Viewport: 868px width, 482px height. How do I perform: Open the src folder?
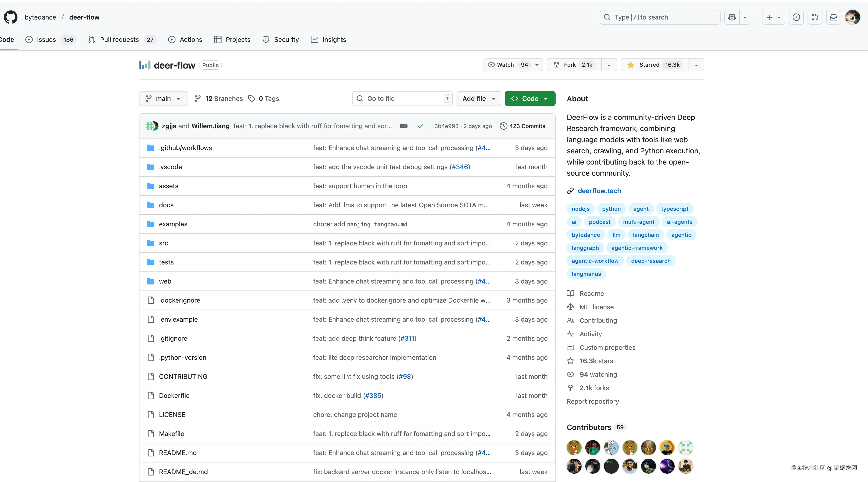[163, 243]
